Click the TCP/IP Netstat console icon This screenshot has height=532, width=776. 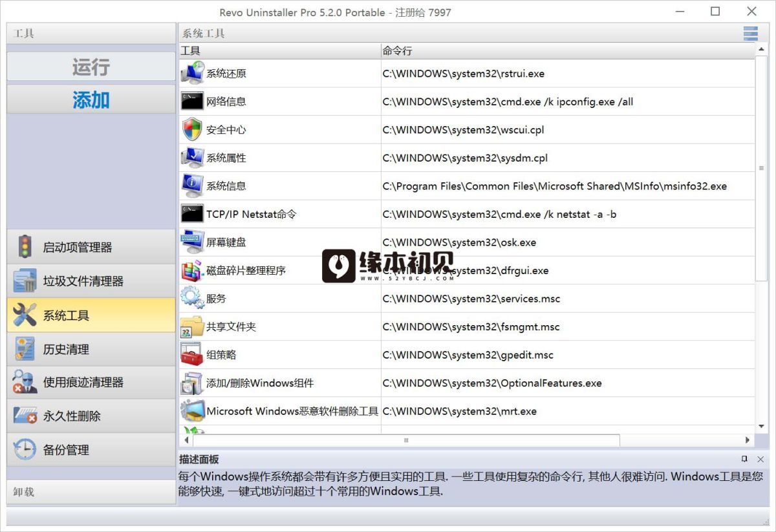click(x=192, y=214)
